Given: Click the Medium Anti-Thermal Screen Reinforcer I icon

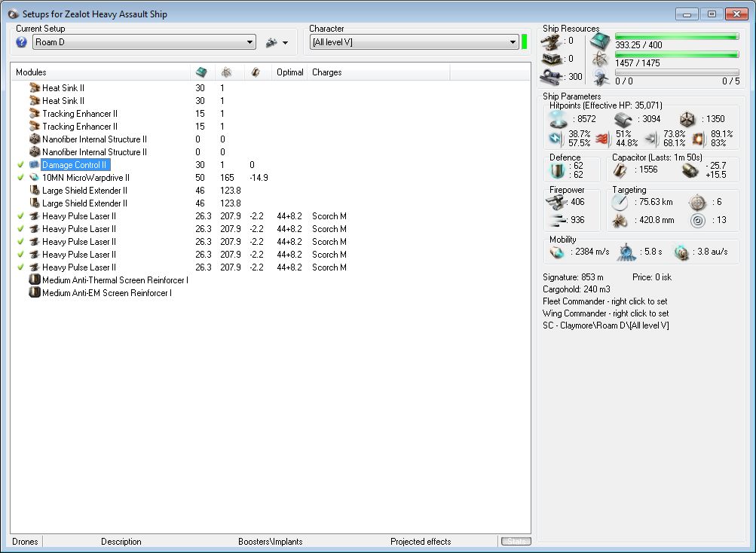Looking at the screenshot, I should pyautogui.click(x=35, y=280).
